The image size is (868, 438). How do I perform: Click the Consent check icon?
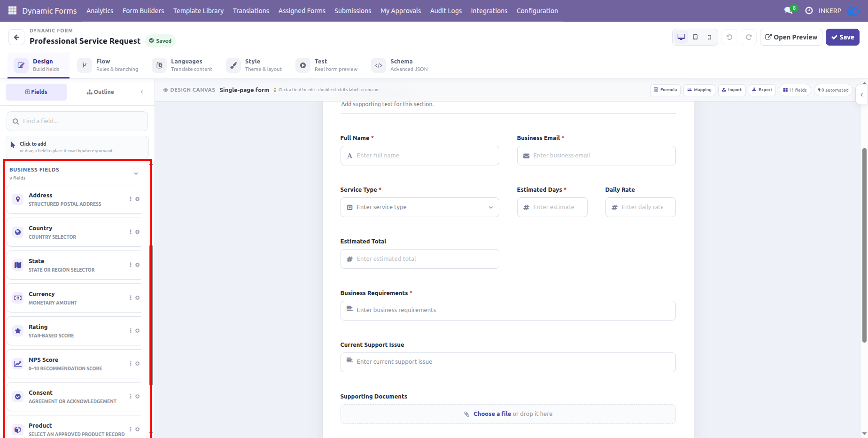pos(18,397)
